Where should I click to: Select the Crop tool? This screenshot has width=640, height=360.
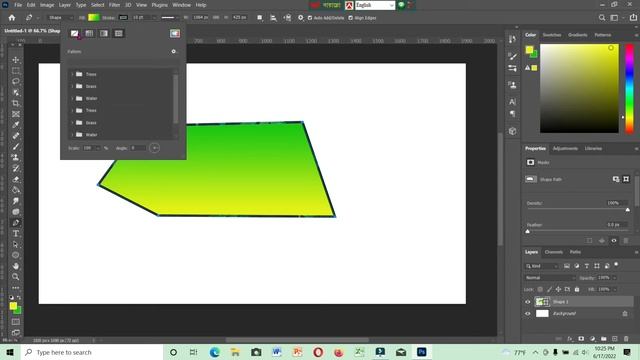16,103
